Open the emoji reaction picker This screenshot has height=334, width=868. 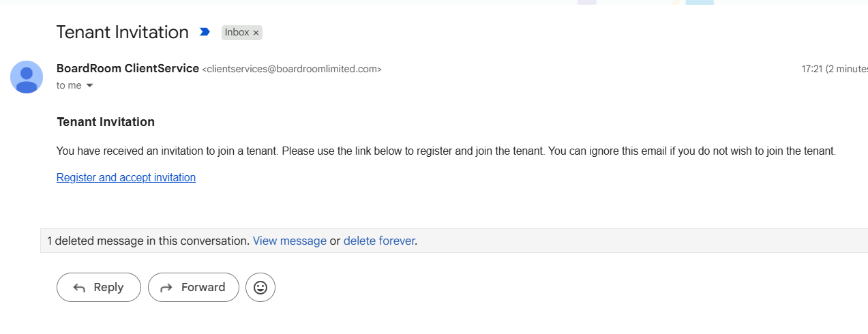pos(260,287)
